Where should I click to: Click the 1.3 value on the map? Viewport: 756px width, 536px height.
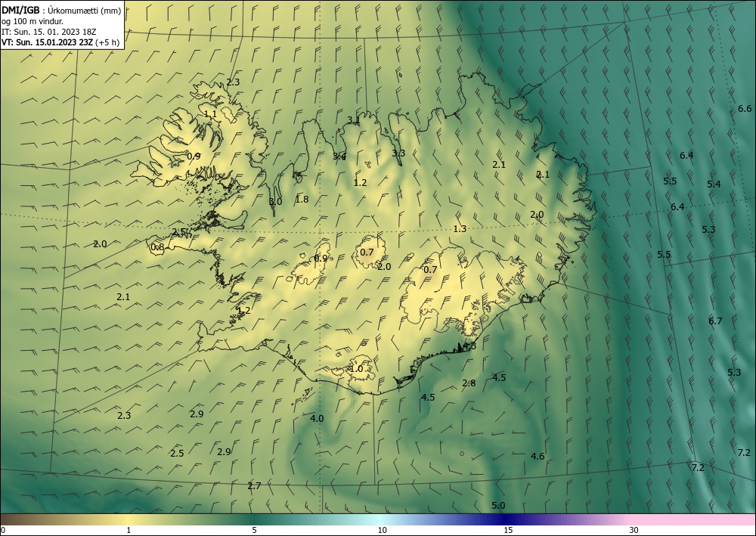click(460, 229)
